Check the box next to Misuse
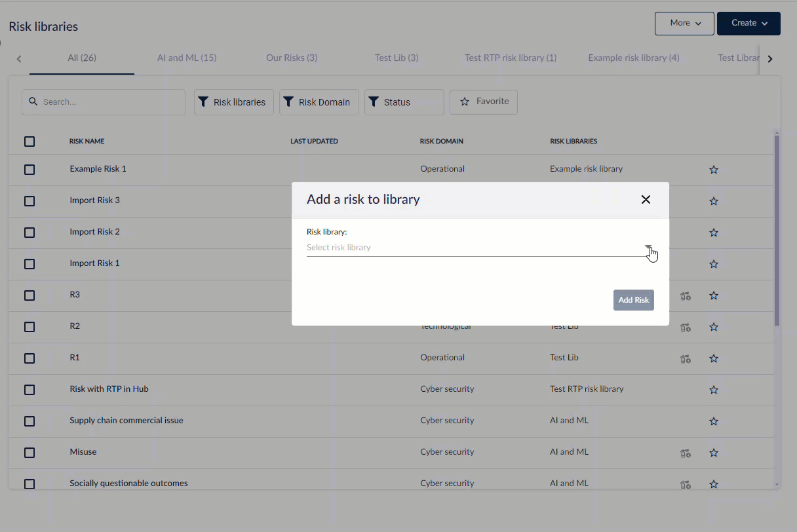This screenshot has height=532, width=797. pyautogui.click(x=29, y=453)
